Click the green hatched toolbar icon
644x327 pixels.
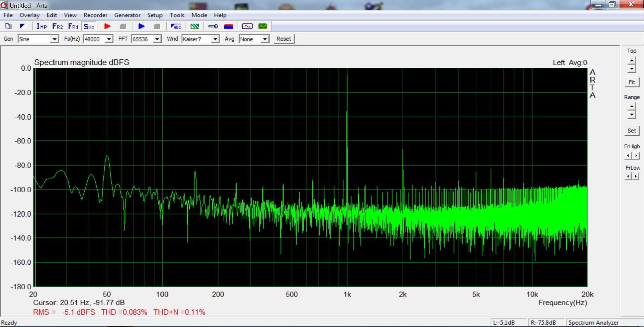tap(194, 26)
